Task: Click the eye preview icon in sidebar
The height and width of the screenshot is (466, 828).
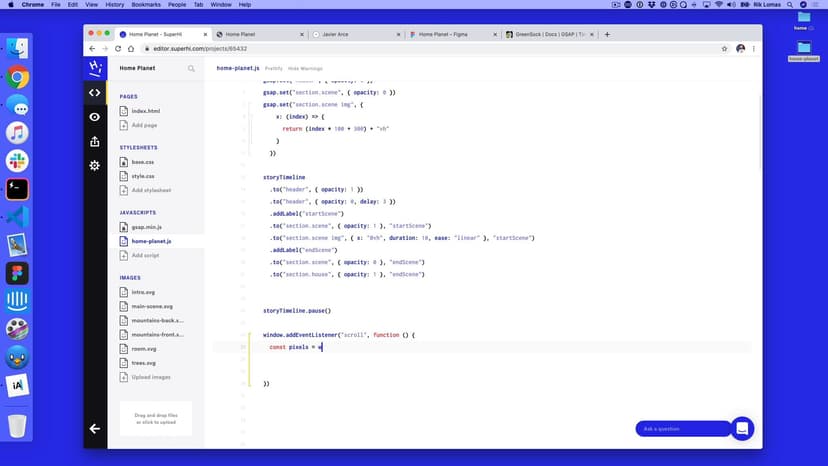Action: [95, 117]
